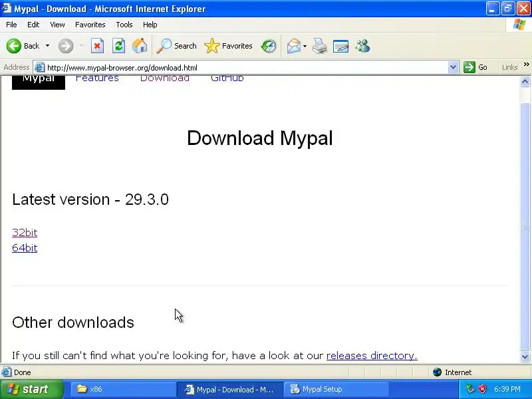Open the Favorites star toolbar button
This screenshot has width=532, height=399.
pos(228,46)
